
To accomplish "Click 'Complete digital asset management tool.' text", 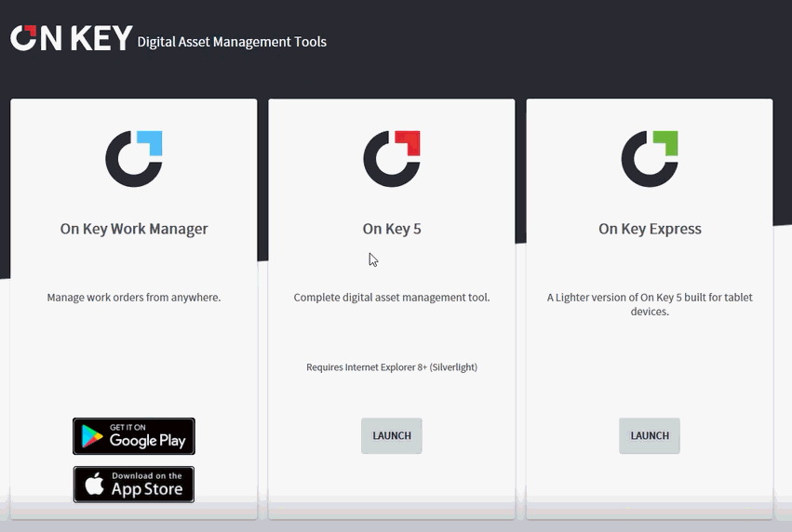I will point(392,298).
